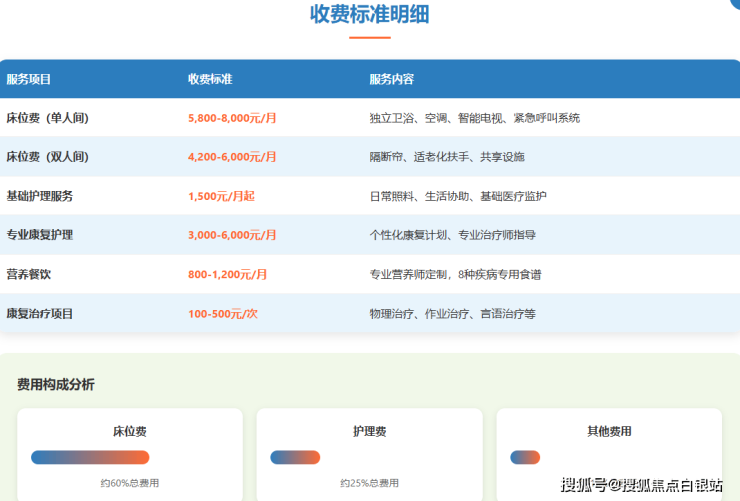Image resolution: width=740 pixels, height=501 pixels.
Task: Select the 康复治疗项目 row label
Action: (x=40, y=313)
